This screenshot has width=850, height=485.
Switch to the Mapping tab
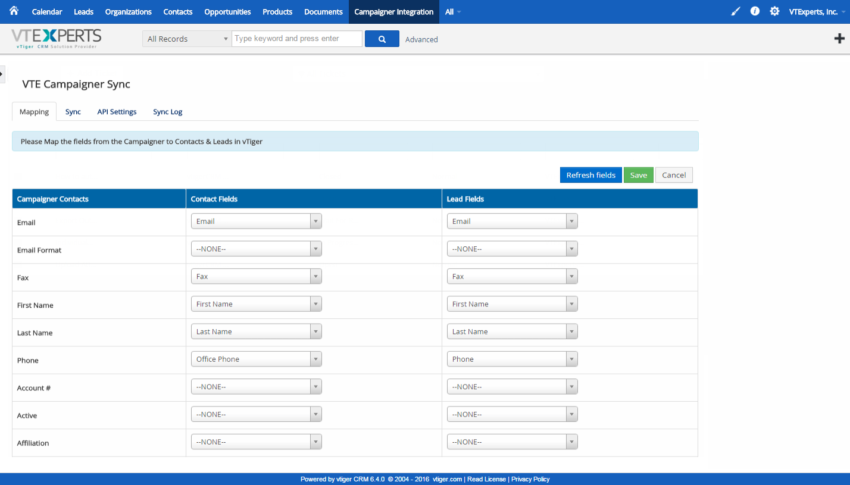[34, 112]
